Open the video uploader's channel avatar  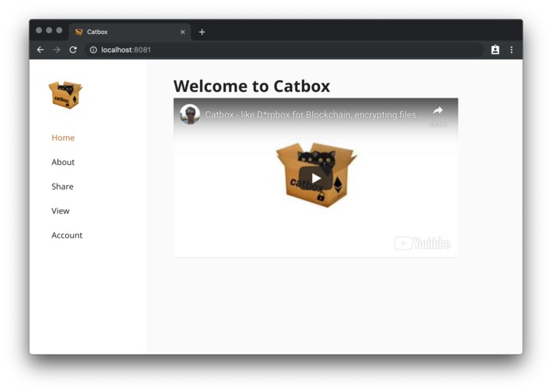(x=190, y=114)
